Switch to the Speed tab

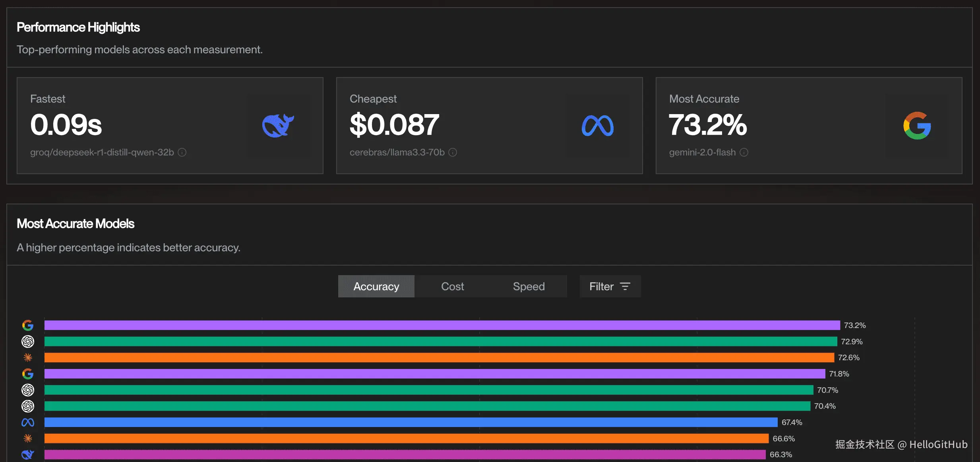click(529, 287)
